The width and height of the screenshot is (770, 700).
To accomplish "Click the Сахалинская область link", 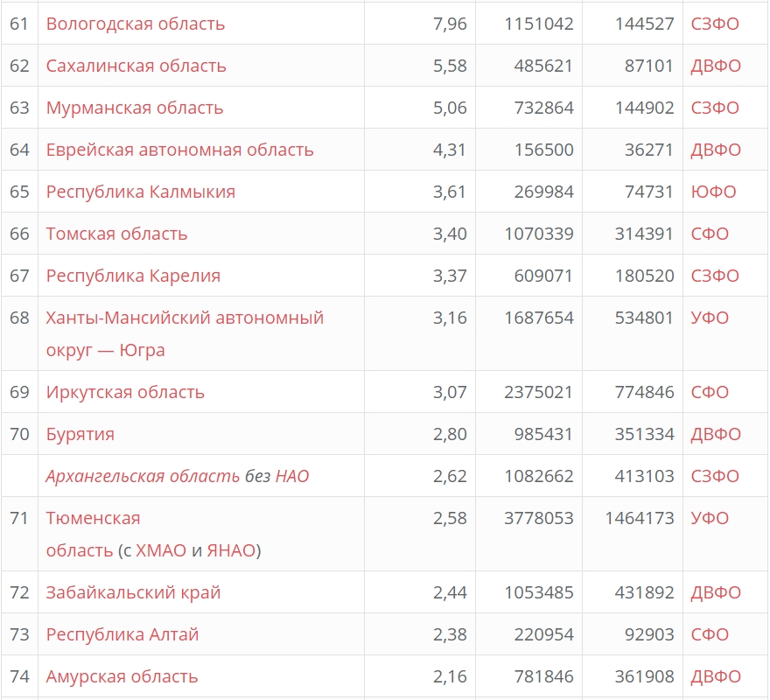I will click(136, 66).
